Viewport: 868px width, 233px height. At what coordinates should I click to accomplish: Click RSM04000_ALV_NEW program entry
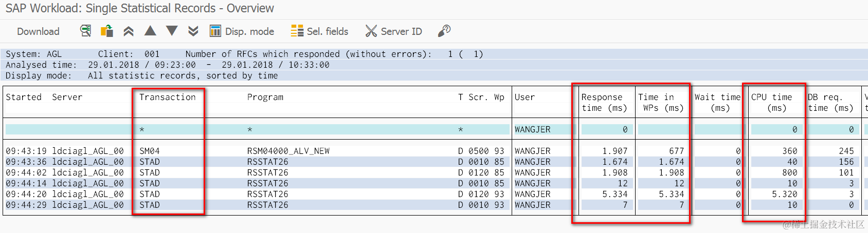point(288,151)
